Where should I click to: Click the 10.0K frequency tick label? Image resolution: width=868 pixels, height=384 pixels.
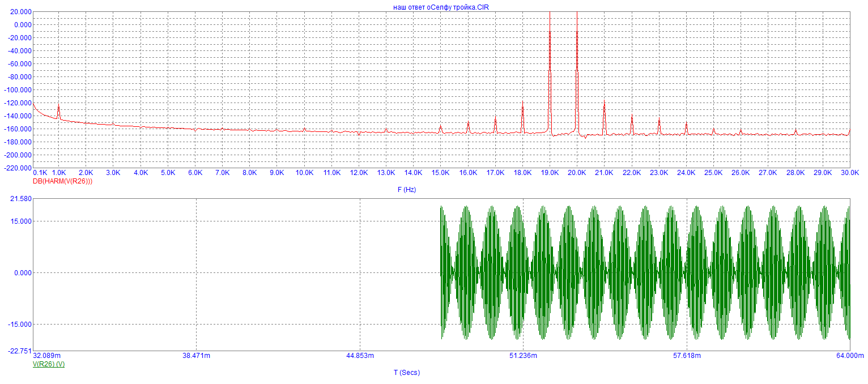coord(304,173)
